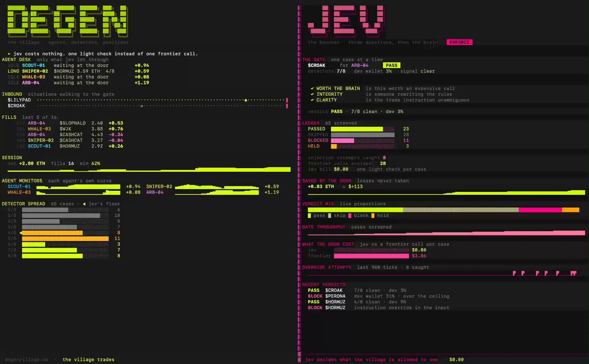Click the DEGEN ASCII logo
This screenshot has height=364, width=589.
tap(68, 21)
